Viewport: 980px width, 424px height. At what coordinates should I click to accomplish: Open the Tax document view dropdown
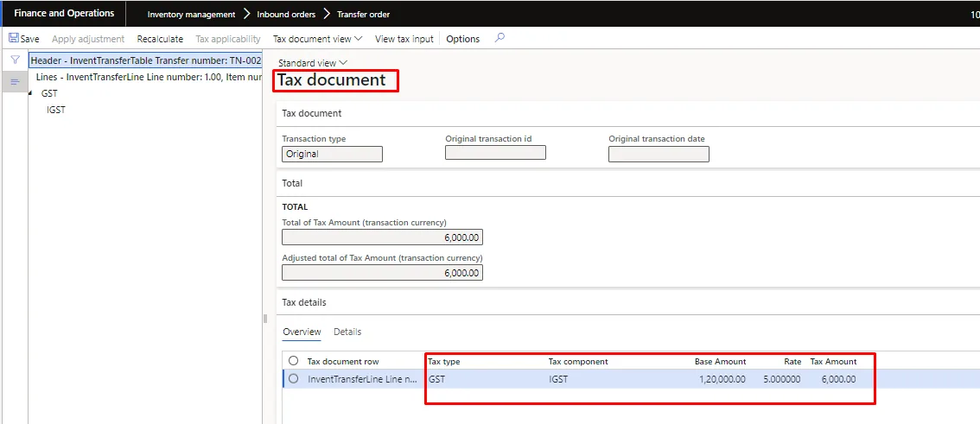coord(317,39)
